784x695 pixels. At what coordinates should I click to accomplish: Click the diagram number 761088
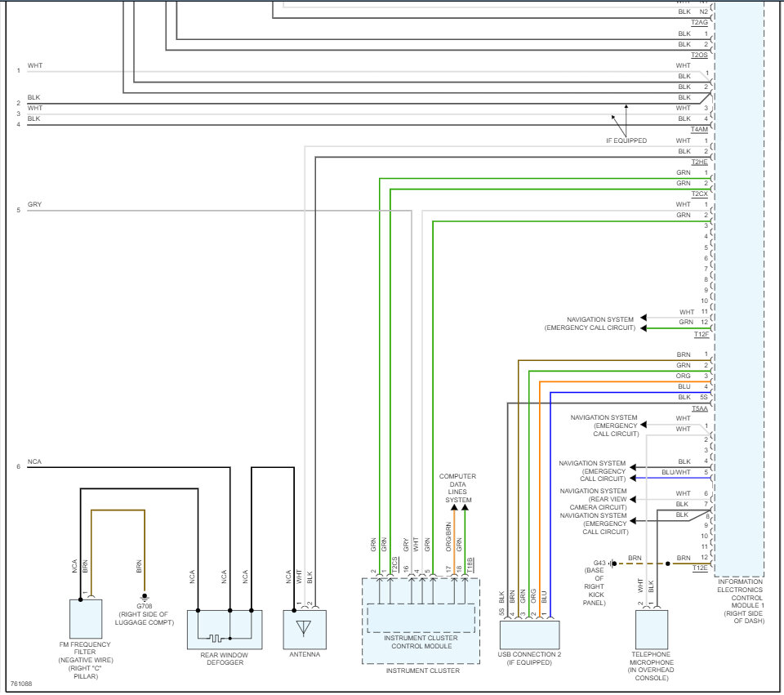tap(21, 684)
